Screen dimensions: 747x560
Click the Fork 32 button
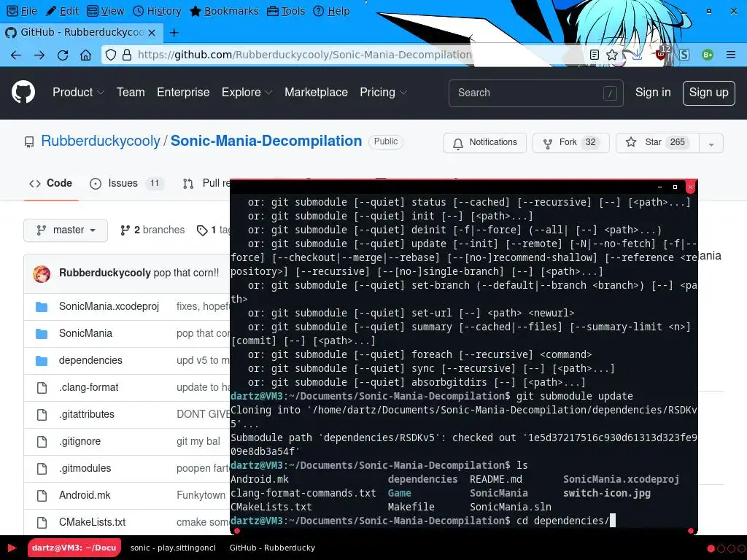click(570, 143)
